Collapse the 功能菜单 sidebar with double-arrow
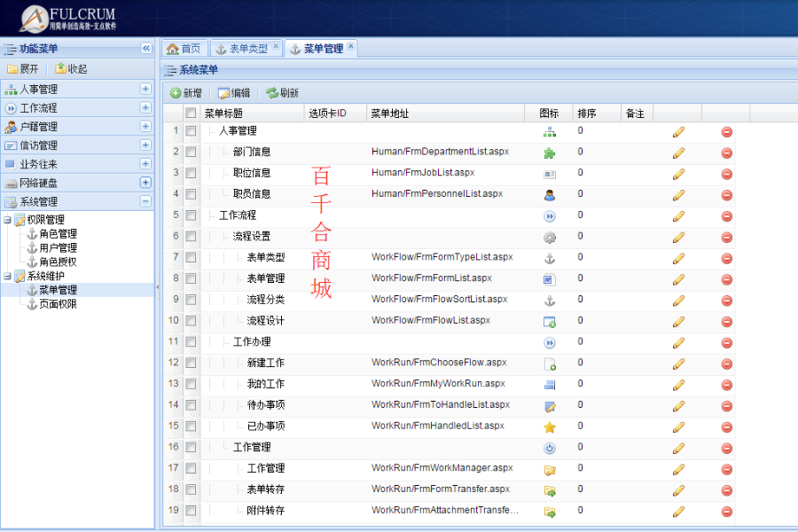Screen dimensions: 798x532 coord(146,49)
